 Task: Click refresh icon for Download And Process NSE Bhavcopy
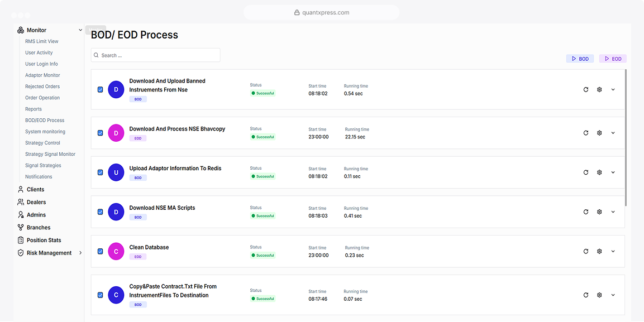pos(586,133)
